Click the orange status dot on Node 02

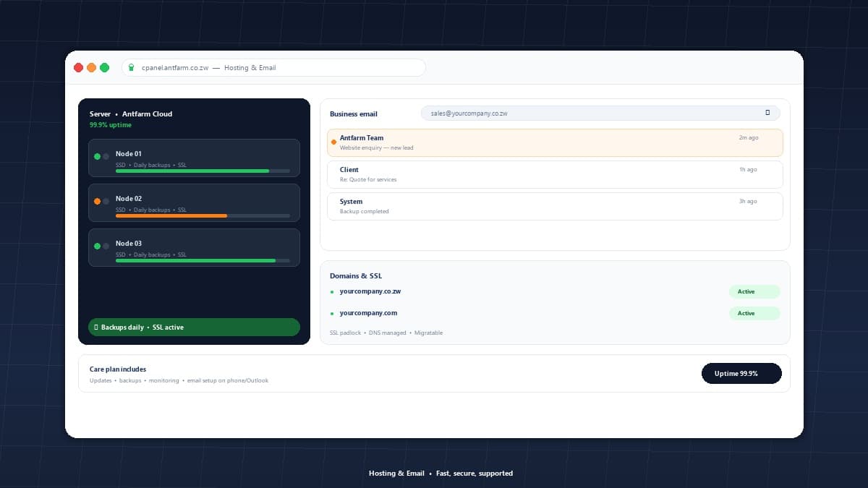(97, 201)
